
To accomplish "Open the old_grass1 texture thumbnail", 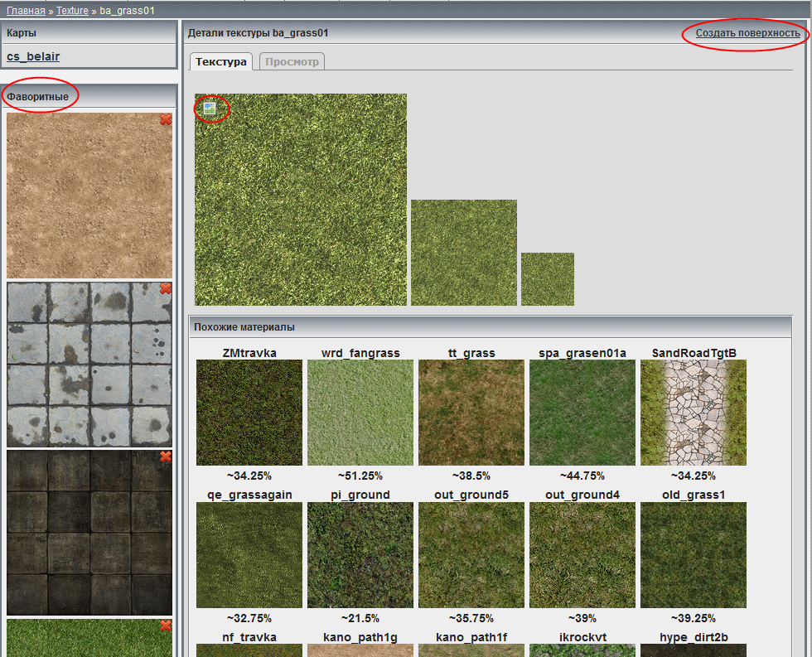I will (x=694, y=555).
